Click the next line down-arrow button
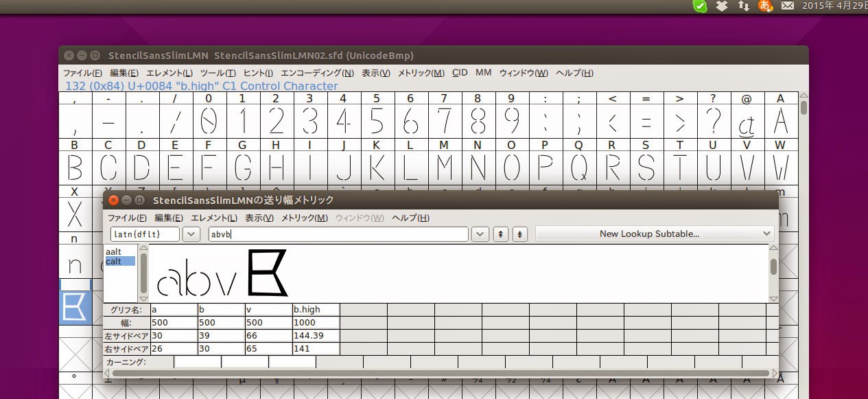The height and width of the screenshot is (399, 868). tap(521, 234)
